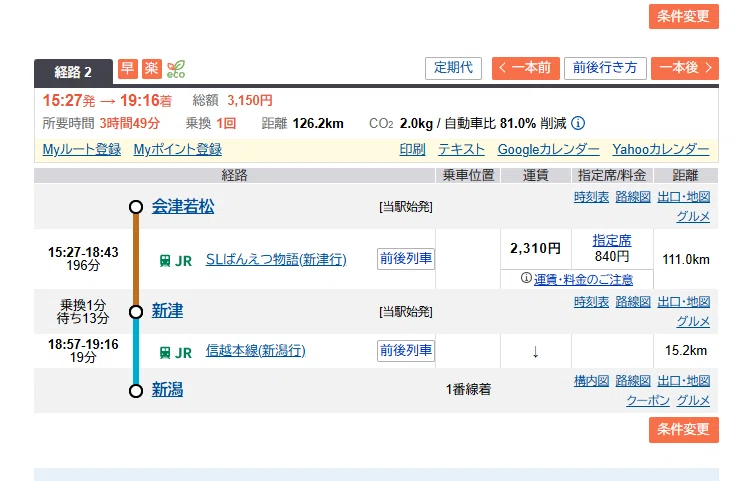Open 時刻表 for 会津若松
The image size is (755, 481).
pos(591,197)
